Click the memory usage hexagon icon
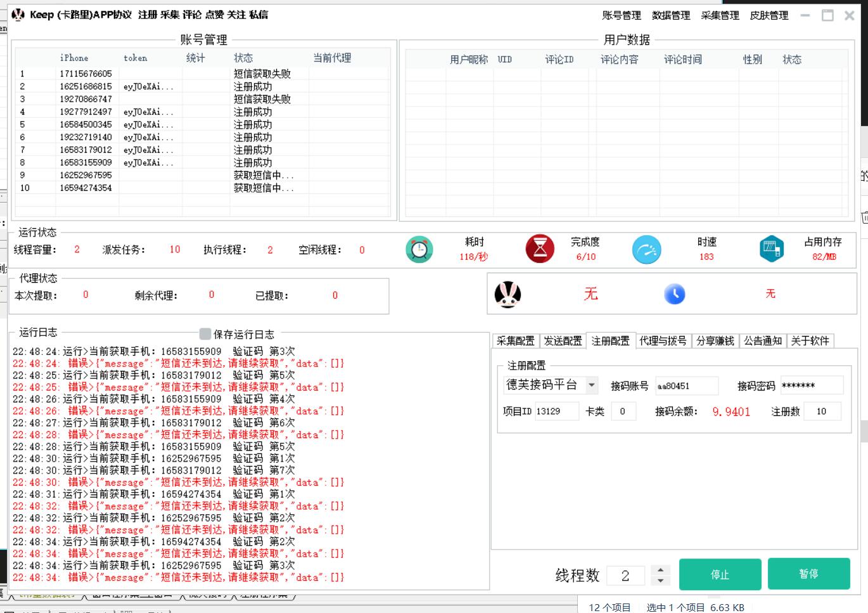This screenshot has height=613, width=868. [x=771, y=248]
